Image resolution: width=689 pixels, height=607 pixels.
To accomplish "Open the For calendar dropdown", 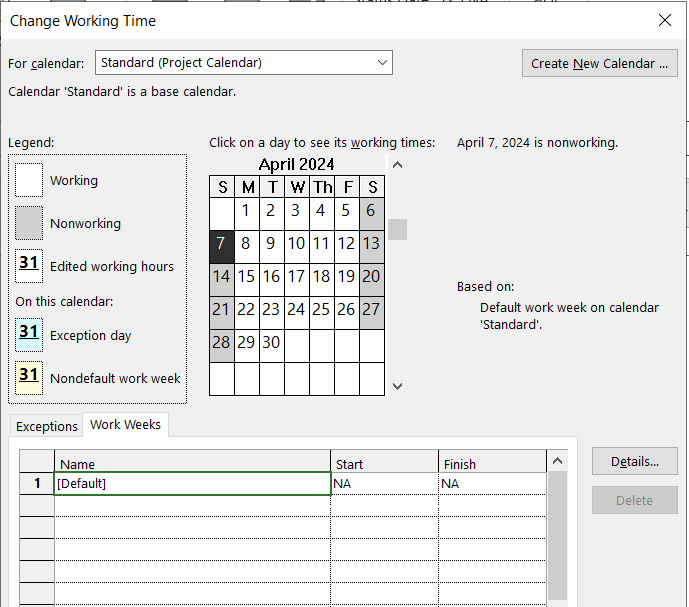I will 244,63.
